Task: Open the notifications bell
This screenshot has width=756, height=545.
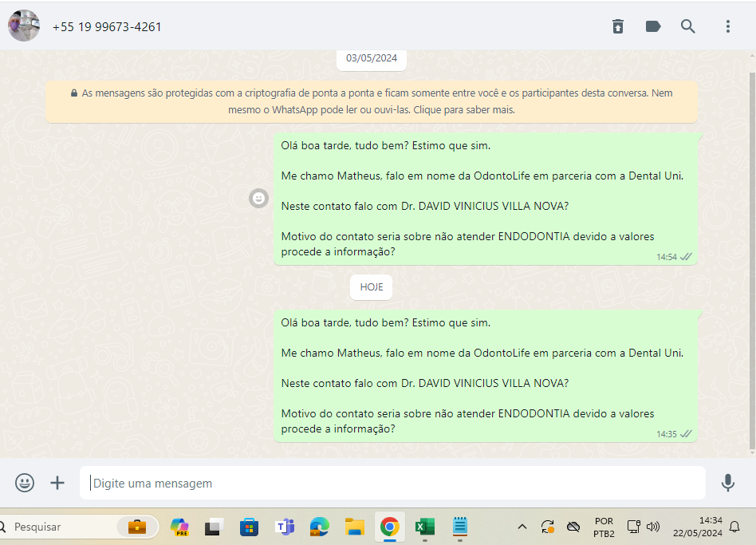Action: click(734, 527)
